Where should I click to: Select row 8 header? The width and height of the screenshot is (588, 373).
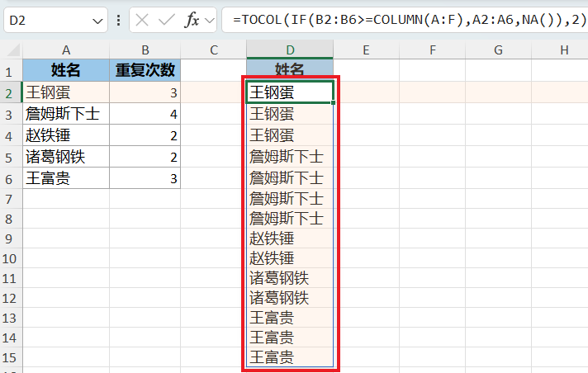click(11, 219)
